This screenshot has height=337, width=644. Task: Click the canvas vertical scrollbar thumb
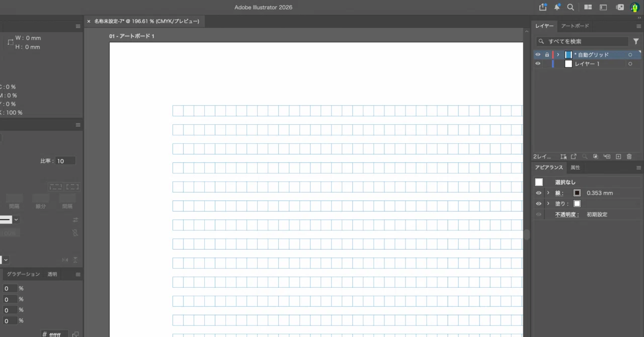pos(527,235)
